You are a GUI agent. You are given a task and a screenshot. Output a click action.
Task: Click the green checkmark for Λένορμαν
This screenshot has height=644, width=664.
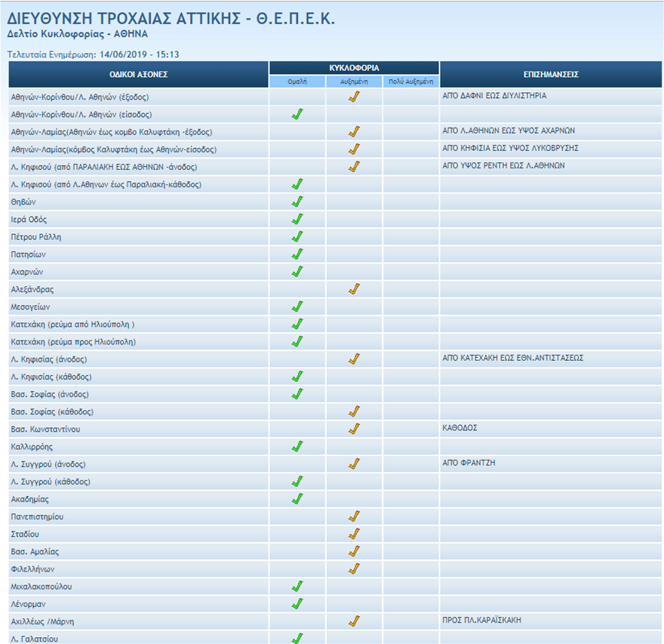pyautogui.click(x=297, y=604)
